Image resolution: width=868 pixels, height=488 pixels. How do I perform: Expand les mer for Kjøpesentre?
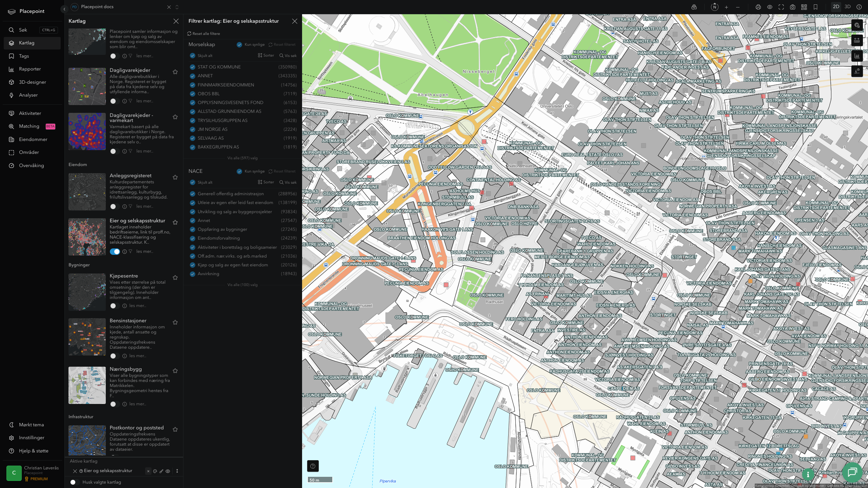click(x=138, y=306)
